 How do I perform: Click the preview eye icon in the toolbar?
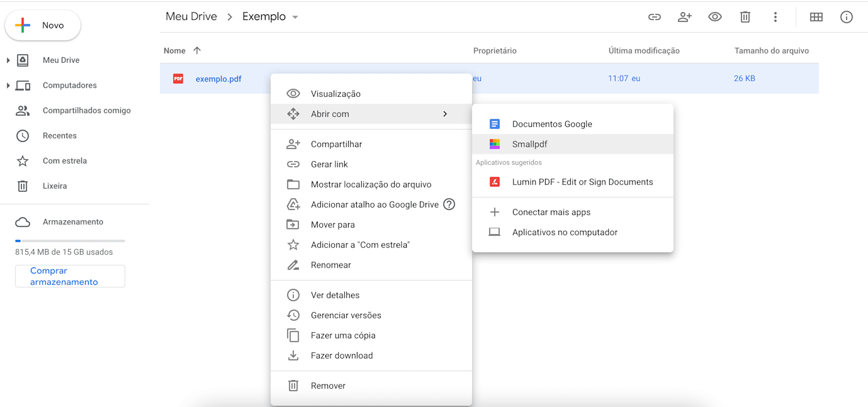[x=715, y=17]
